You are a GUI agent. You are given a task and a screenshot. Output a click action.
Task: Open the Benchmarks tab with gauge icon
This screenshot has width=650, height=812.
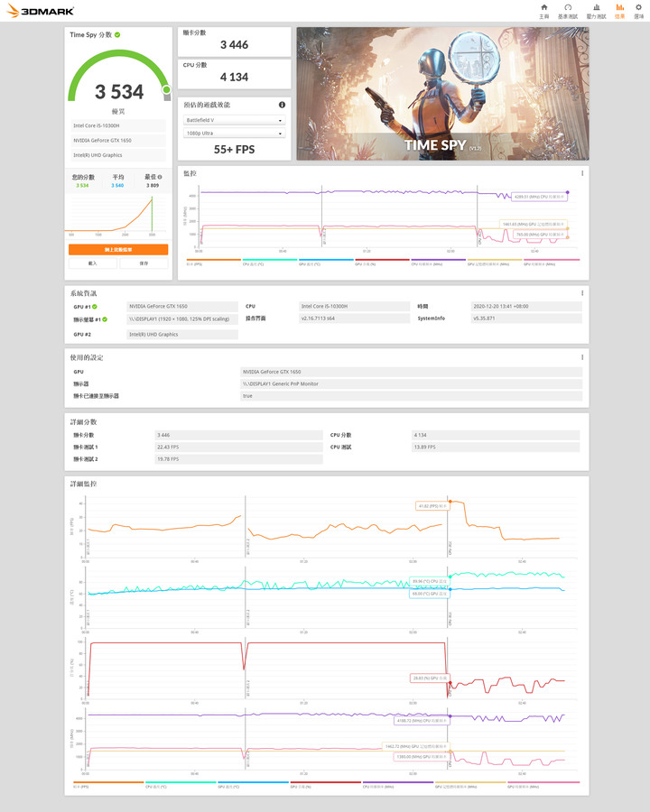(568, 11)
